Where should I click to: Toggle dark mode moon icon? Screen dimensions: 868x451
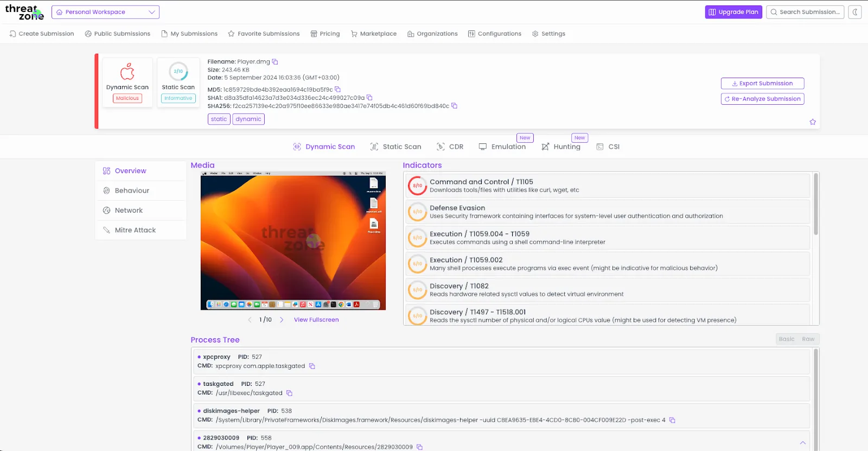pyautogui.click(x=855, y=12)
